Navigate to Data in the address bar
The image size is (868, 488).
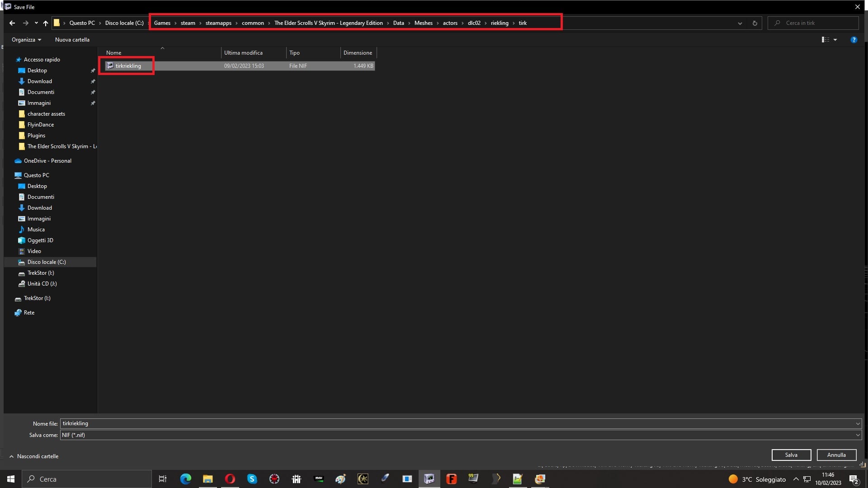click(x=398, y=23)
